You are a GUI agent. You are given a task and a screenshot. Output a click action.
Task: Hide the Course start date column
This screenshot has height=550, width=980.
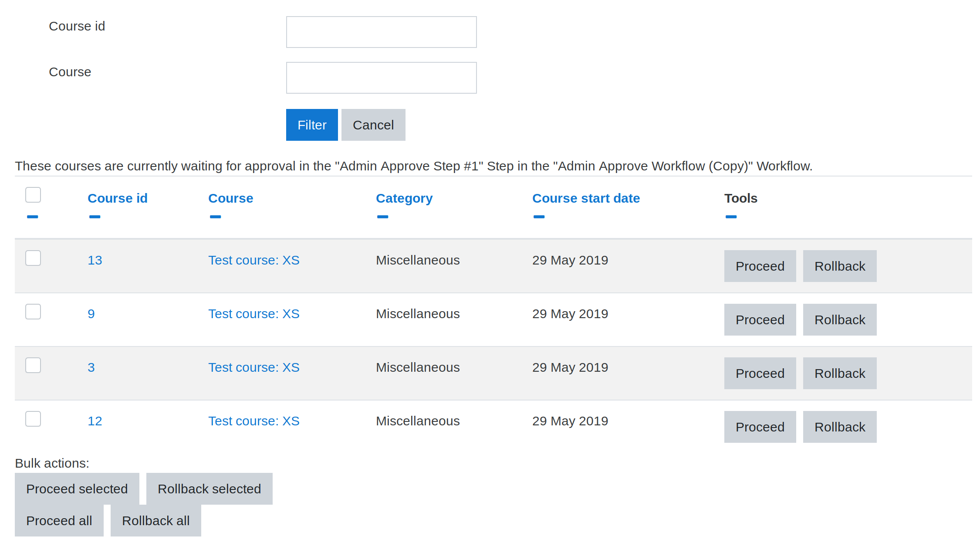click(x=539, y=217)
